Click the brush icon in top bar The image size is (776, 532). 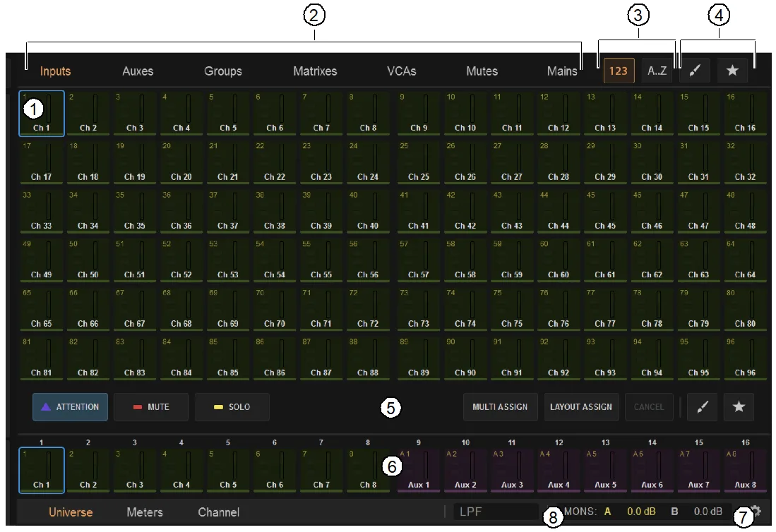(695, 71)
